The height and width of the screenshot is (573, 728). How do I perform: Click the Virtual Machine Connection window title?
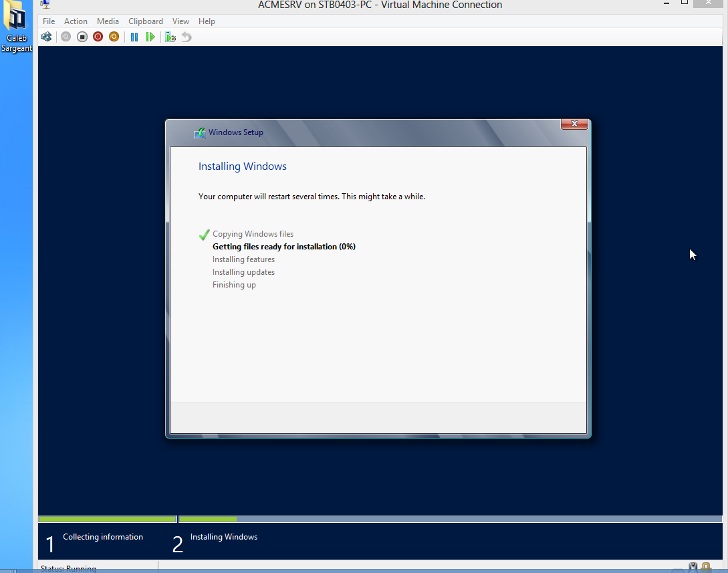pyautogui.click(x=380, y=5)
